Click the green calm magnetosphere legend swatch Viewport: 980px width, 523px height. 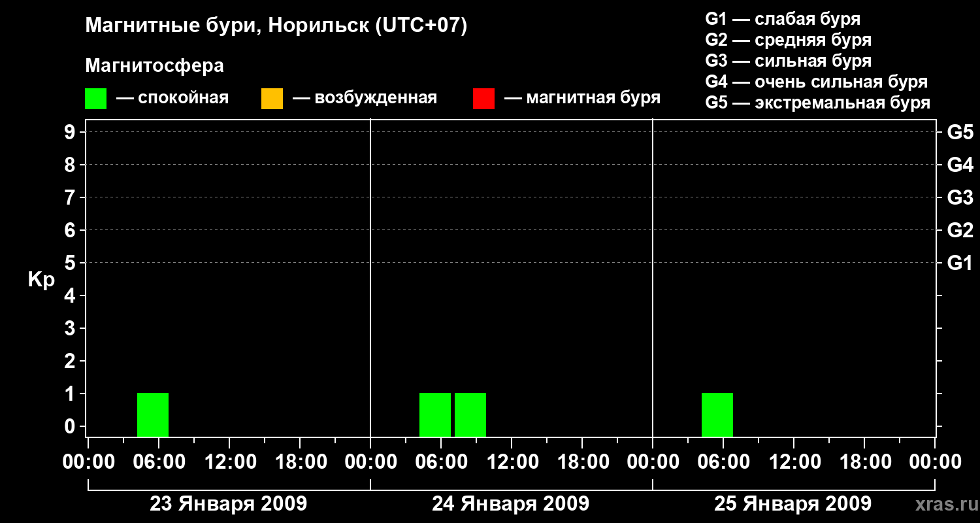(95, 99)
